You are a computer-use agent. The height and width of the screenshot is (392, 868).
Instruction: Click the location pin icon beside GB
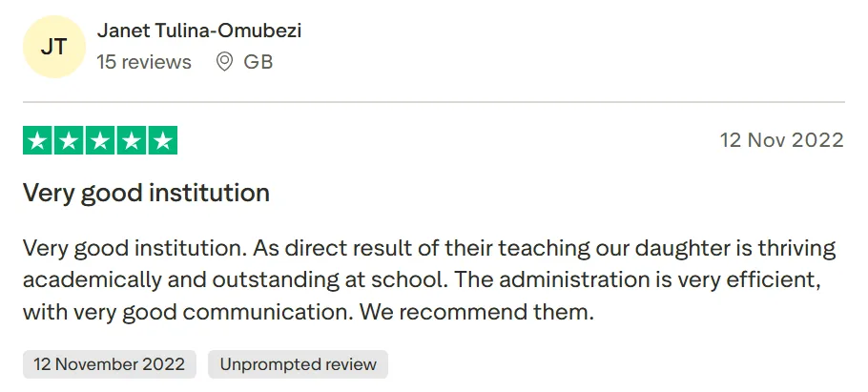[225, 62]
